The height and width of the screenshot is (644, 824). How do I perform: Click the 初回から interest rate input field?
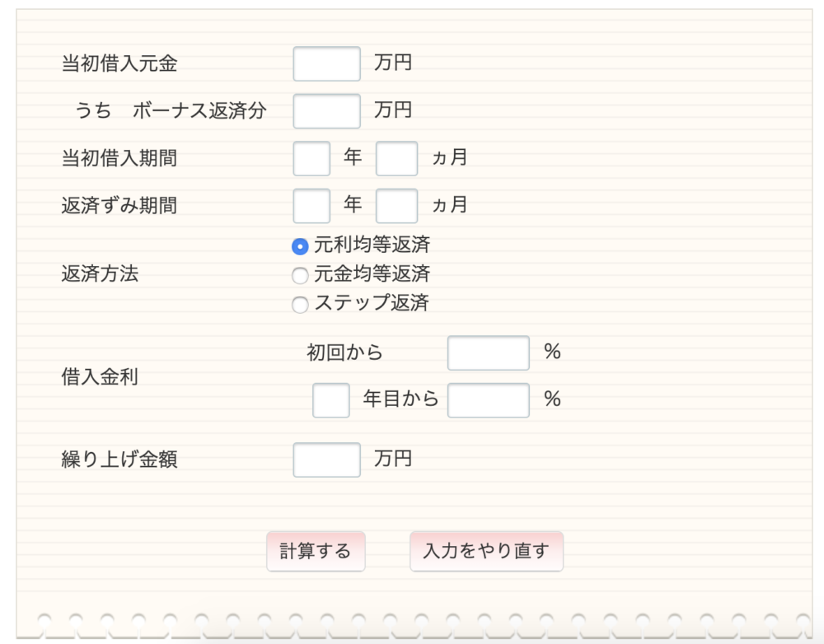(x=487, y=352)
